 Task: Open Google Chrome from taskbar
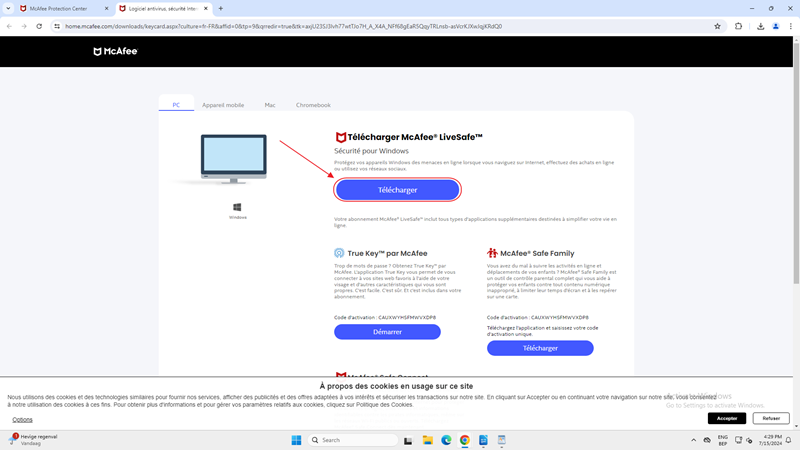point(464,440)
